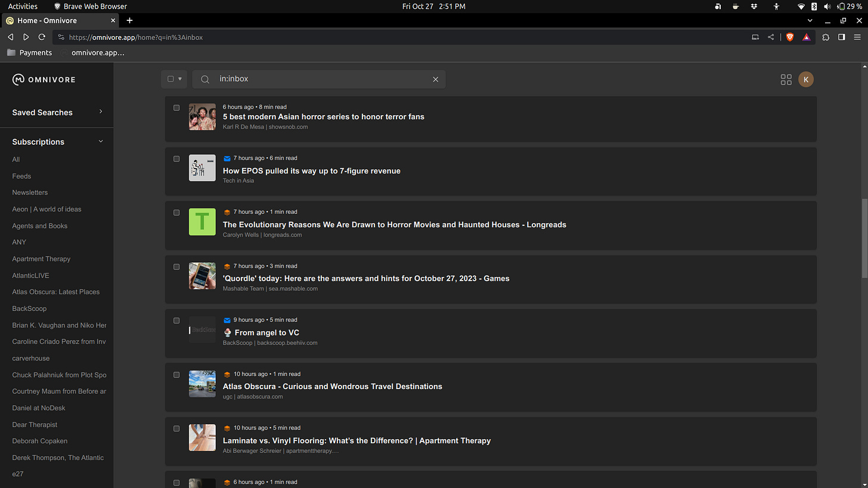Reload the Omnivore page
868x488 pixels.
coord(42,37)
